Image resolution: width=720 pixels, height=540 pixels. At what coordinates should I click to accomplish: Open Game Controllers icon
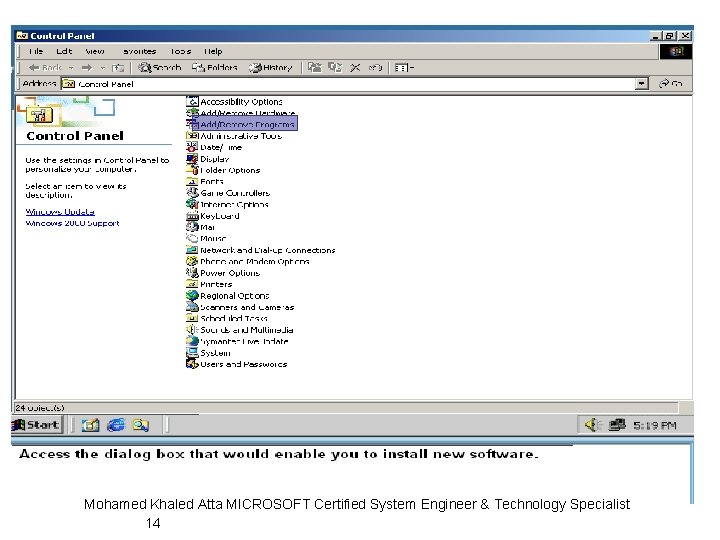192,193
